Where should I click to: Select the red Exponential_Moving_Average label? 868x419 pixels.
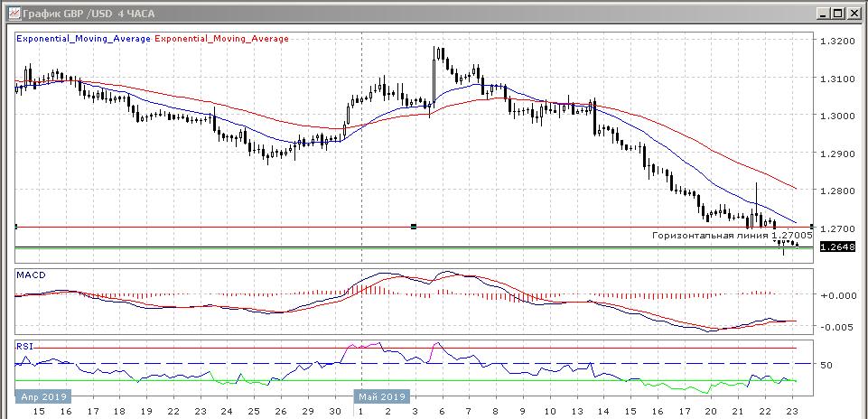(222, 39)
